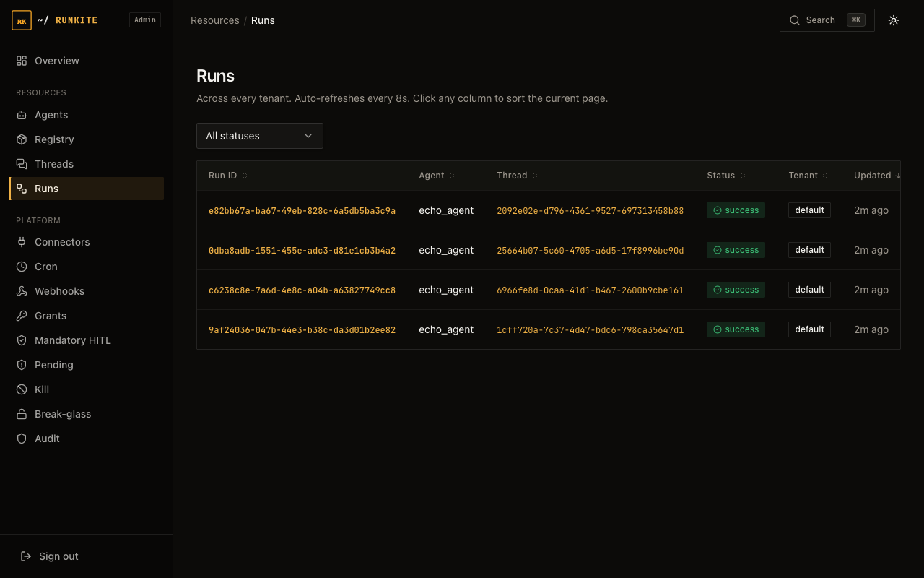Sort by Run ID column
Image resolution: width=924 pixels, height=578 pixels.
coord(228,176)
